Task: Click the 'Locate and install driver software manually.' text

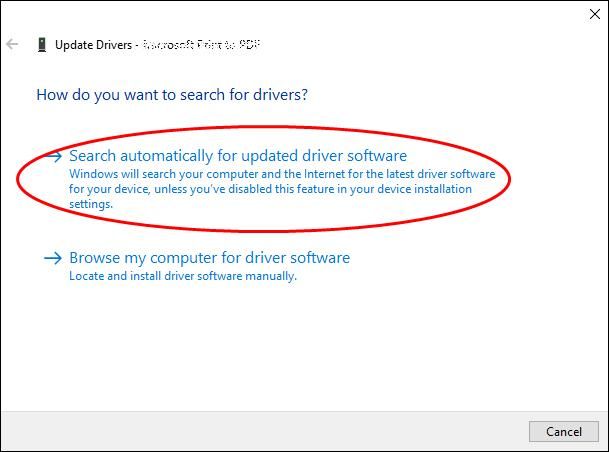Action: 183,276
